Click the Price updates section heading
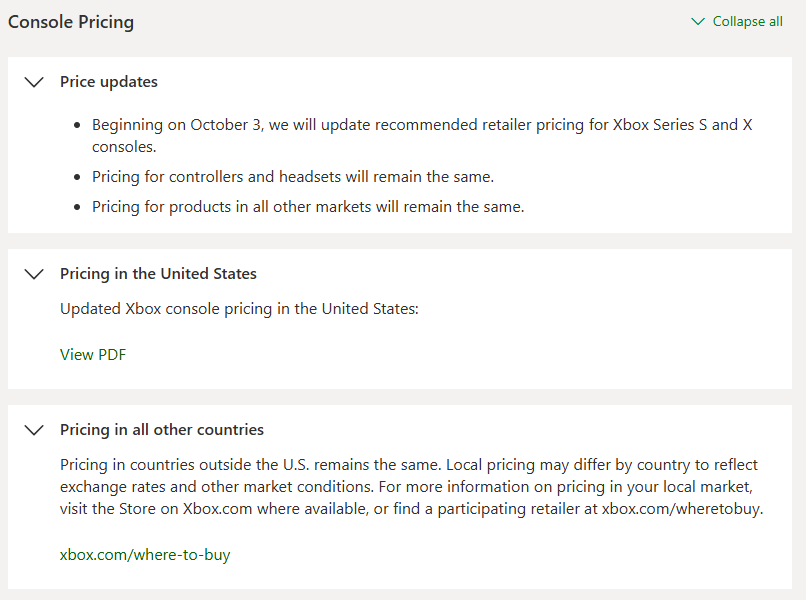Screen dimensions: 806x600 [x=109, y=82]
